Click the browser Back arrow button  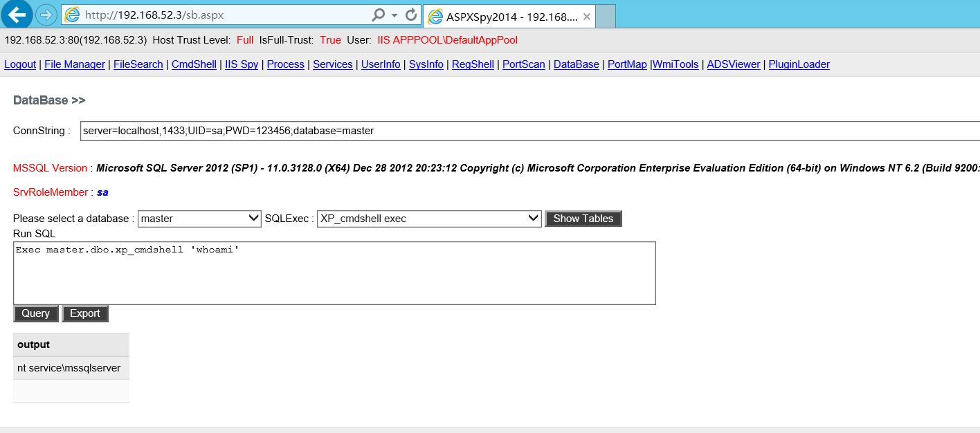point(17,14)
